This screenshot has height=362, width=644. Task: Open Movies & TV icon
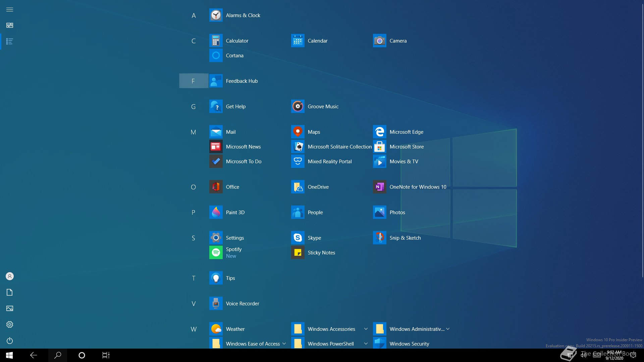click(379, 162)
